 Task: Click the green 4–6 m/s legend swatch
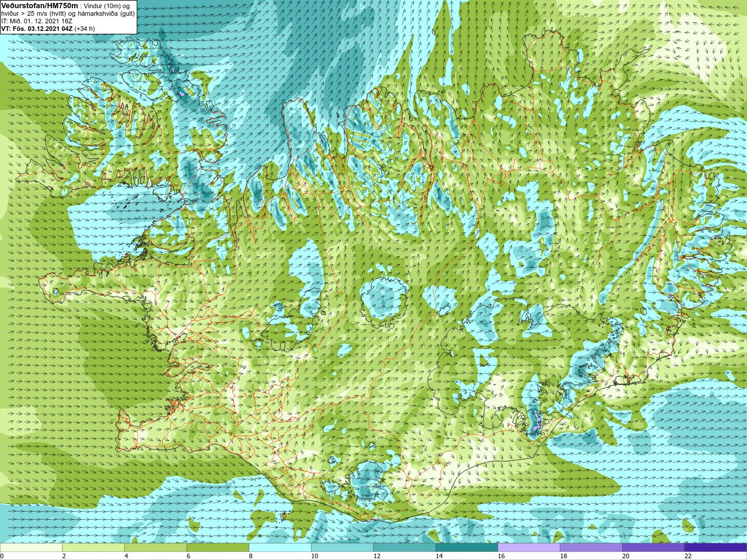(x=155, y=548)
